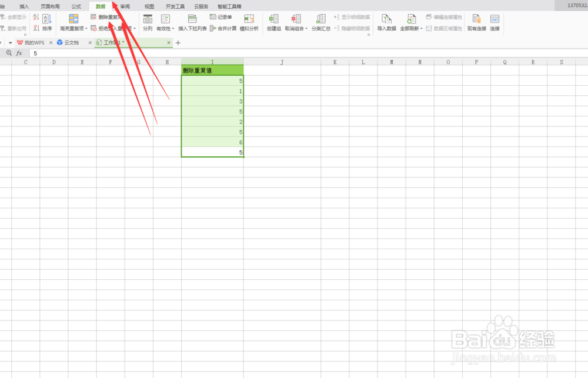The width and height of the screenshot is (588, 378).
Task: Close the 云文档 document tab
Action: pyautogui.click(x=90, y=43)
